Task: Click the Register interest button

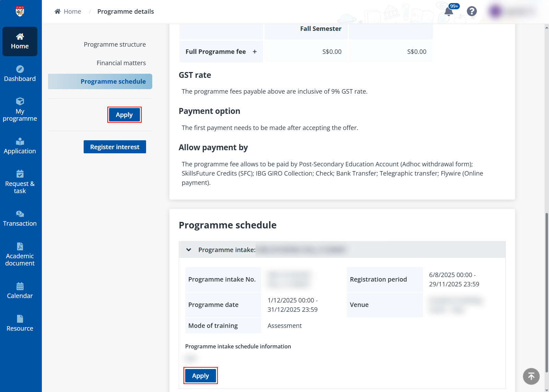Action: (x=115, y=147)
